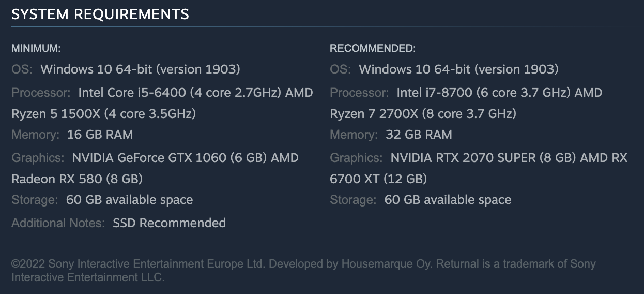Click the 6700 XT (12 GB) text
644x294 pixels.
(378, 179)
